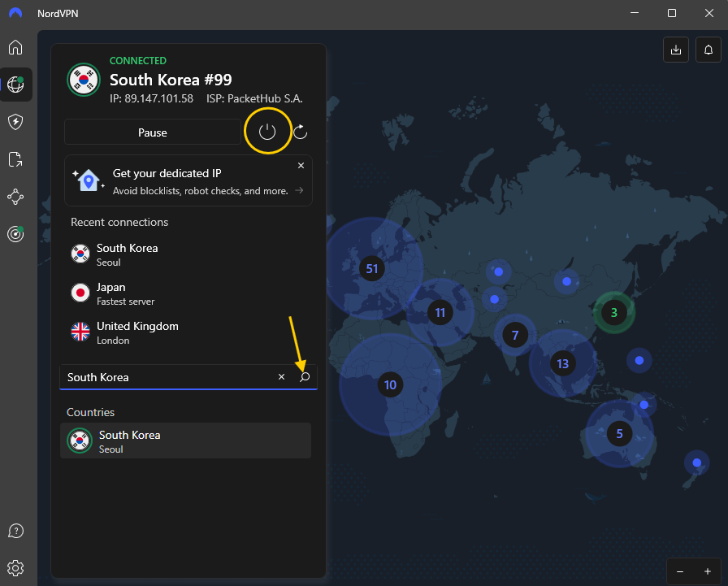Click the 51 servers Europe cluster
Screen dimensions: 728x586
click(x=372, y=268)
